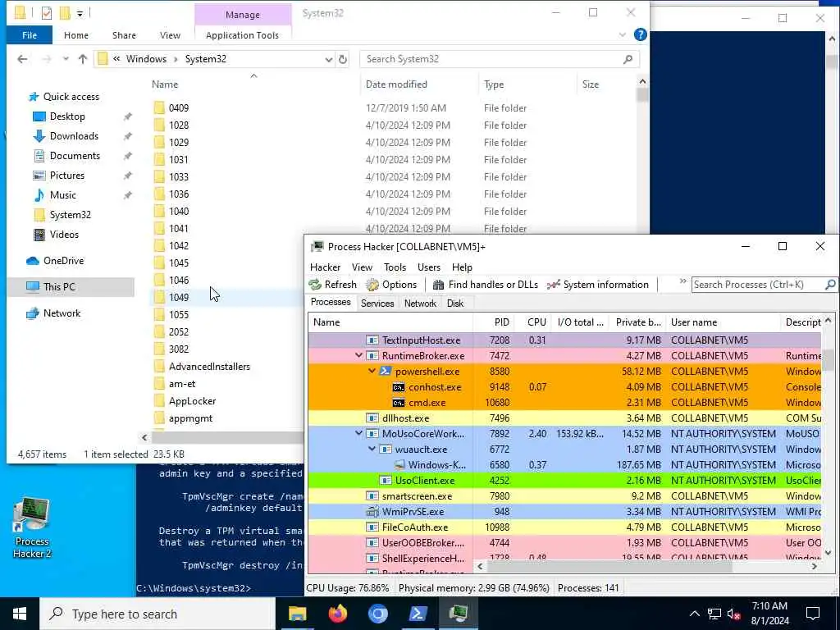Open the Application Tools ribbon tab
The height and width of the screenshot is (630, 840).
242,34
